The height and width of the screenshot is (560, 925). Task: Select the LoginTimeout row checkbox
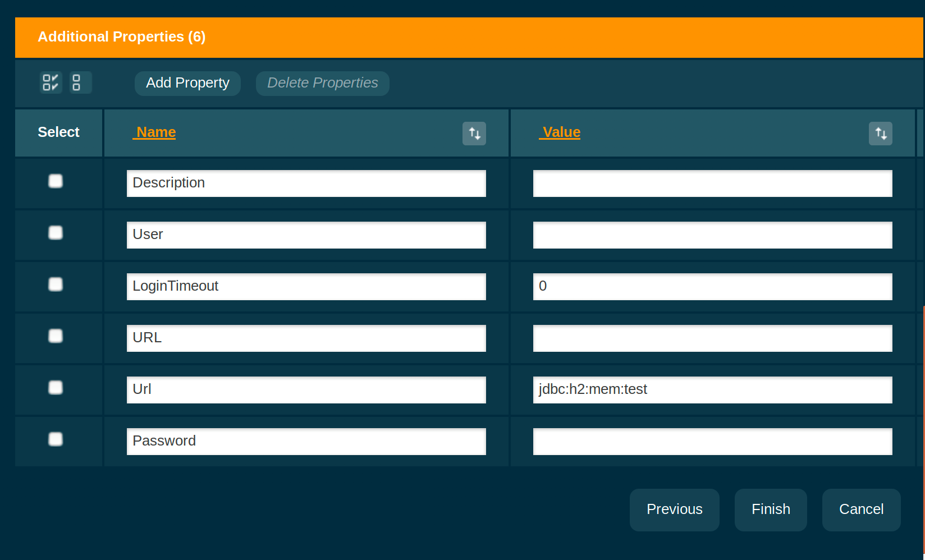click(x=56, y=284)
